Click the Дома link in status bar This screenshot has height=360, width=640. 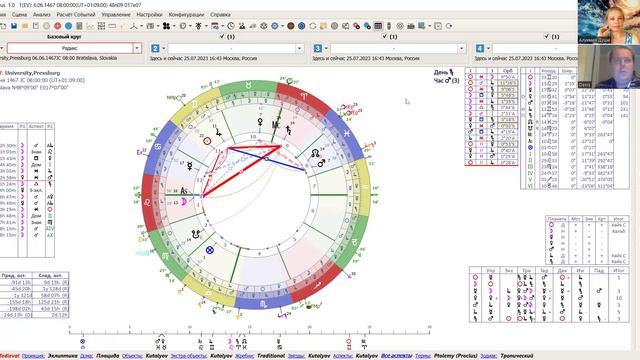[87, 356]
